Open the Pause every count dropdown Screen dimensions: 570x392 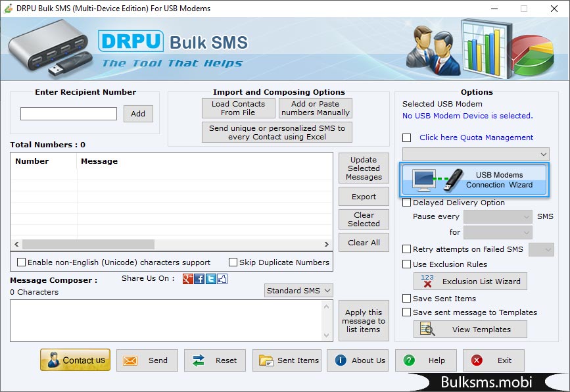[x=498, y=217]
